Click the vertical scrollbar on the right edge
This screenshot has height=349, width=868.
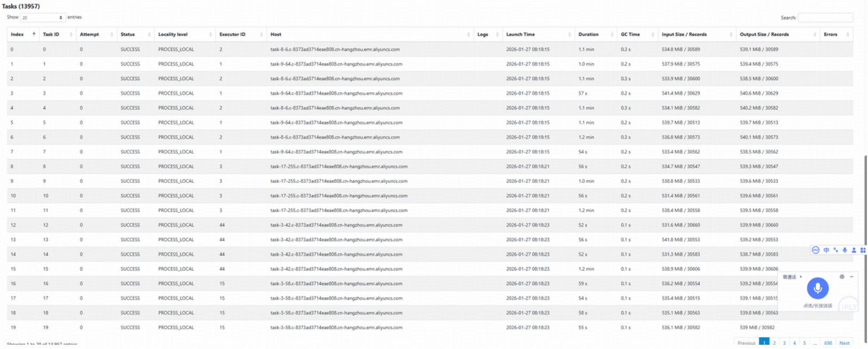pyautogui.click(x=865, y=212)
